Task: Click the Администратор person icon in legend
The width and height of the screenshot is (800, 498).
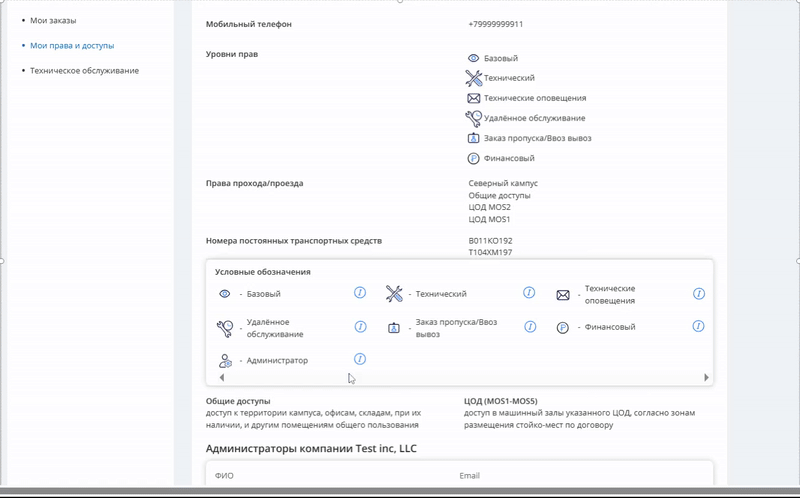Action: pyautogui.click(x=225, y=360)
